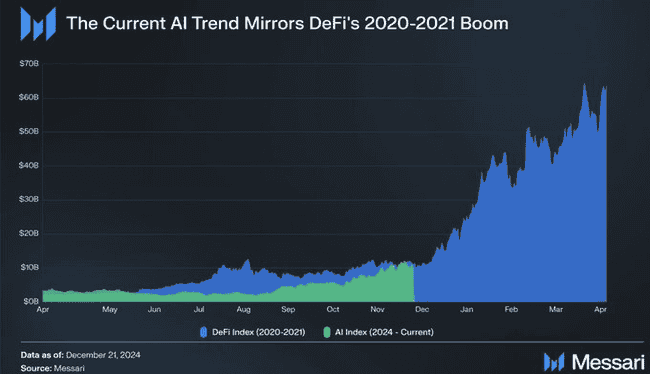Click the green AI Index legend swatch

pyautogui.click(x=327, y=332)
